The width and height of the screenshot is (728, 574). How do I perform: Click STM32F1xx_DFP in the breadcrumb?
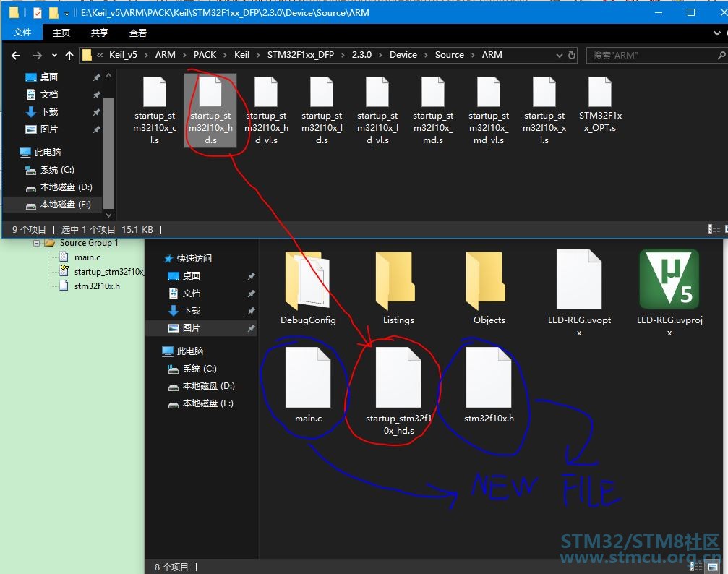point(301,55)
